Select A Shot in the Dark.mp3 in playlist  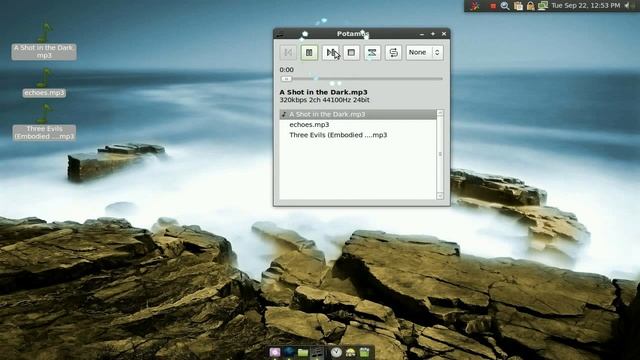[358, 114]
